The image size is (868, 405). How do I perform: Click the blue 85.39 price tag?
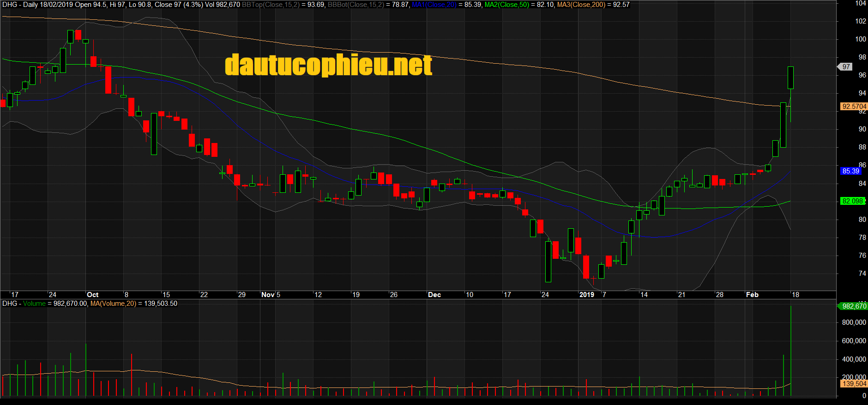click(850, 171)
